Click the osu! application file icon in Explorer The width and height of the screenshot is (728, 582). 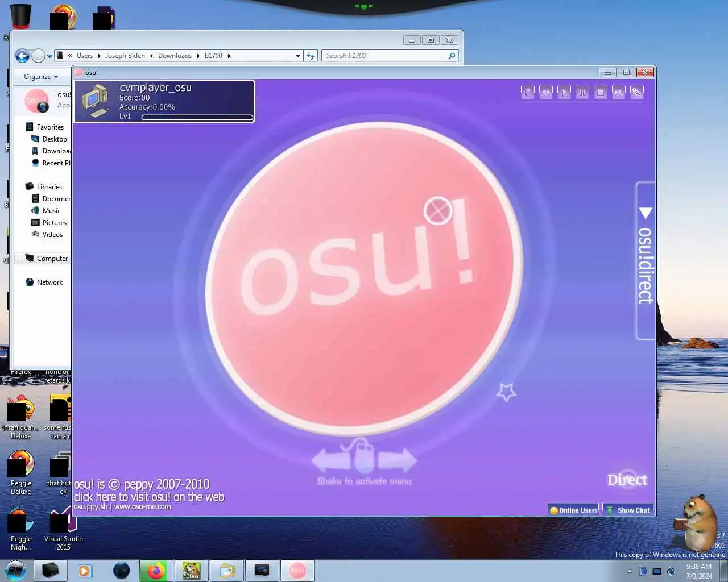click(36, 101)
